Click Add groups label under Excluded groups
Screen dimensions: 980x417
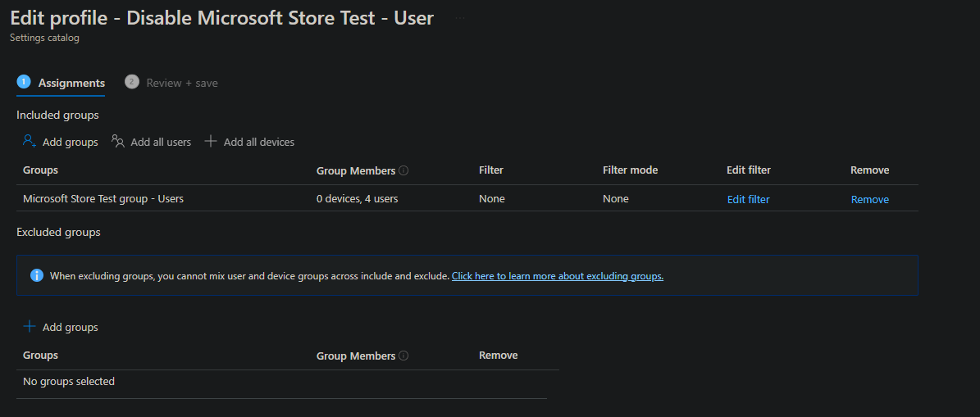(70, 327)
